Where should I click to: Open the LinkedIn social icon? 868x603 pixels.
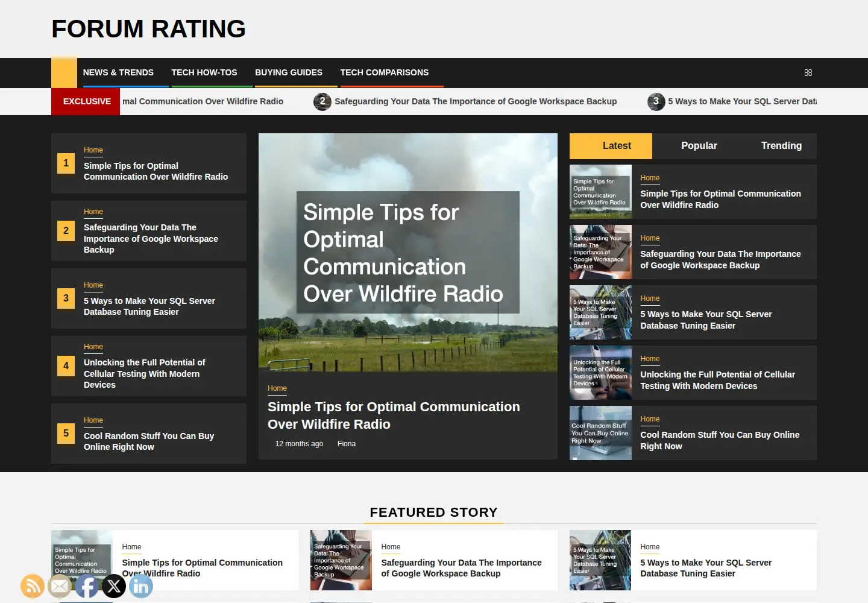(141, 586)
